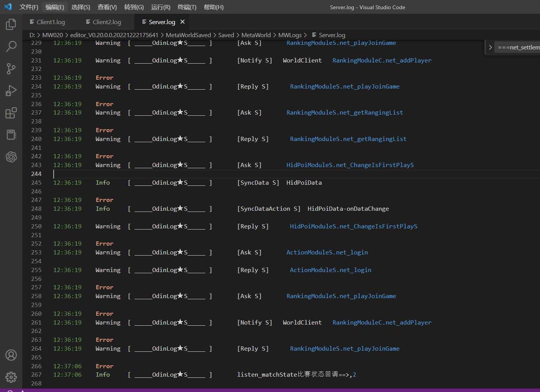Switch to the Client1.log tab
The height and width of the screenshot is (392, 540).
click(x=51, y=22)
